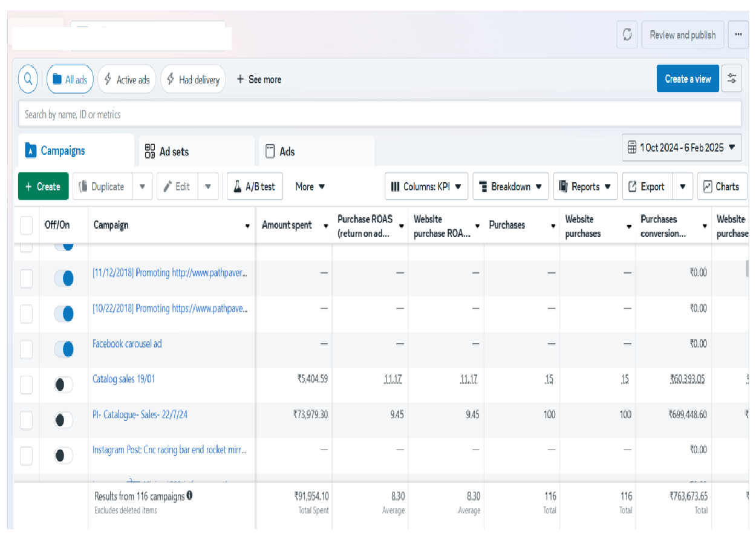
Task: Tick the checkbox for PI- Catalogue- Sales- 22/7/24
Action: (x=27, y=420)
